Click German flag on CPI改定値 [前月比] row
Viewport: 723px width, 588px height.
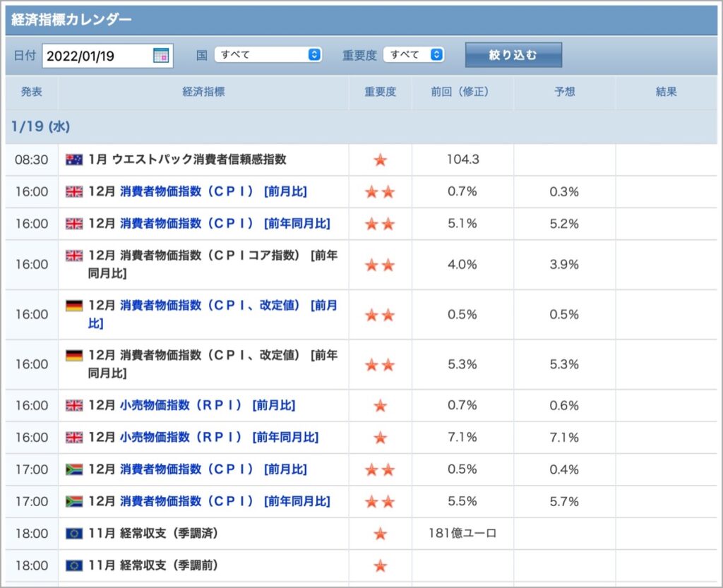73,305
